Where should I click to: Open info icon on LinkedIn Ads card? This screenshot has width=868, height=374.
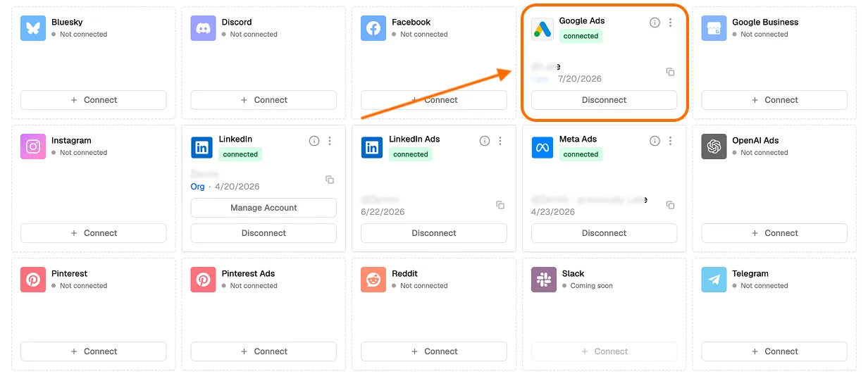click(485, 141)
